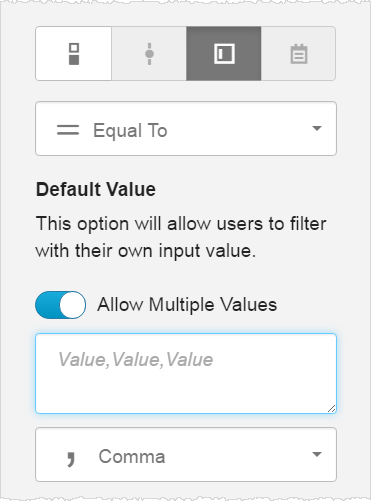
Task: Expand the Comma separator dropdown arrow
Action: point(317,454)
